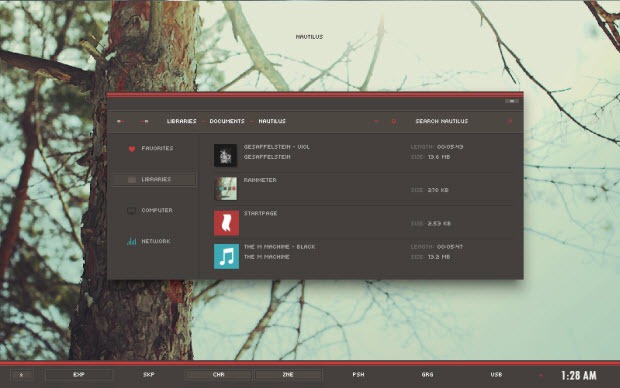The width and height of the screenshot is (620, 388).
Task: Open Network in the sidebar
Action: pyautogui.click(x=156, y=241)
